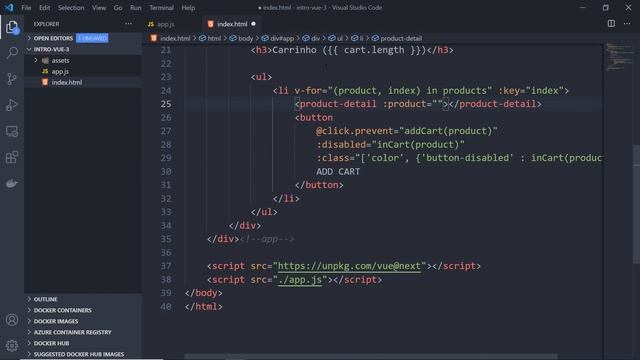Open the Run and Debug view icon
Screen dimensions: 640x360
[12, 105]
